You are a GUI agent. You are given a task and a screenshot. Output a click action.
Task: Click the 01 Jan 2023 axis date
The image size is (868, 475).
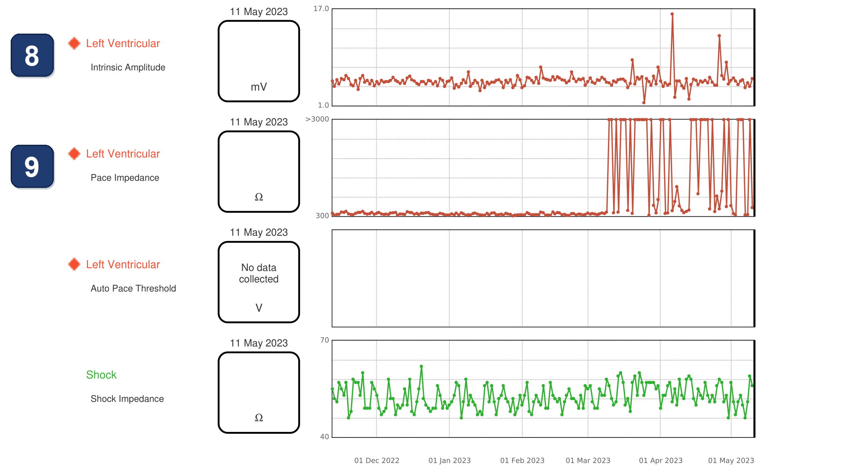450,460
